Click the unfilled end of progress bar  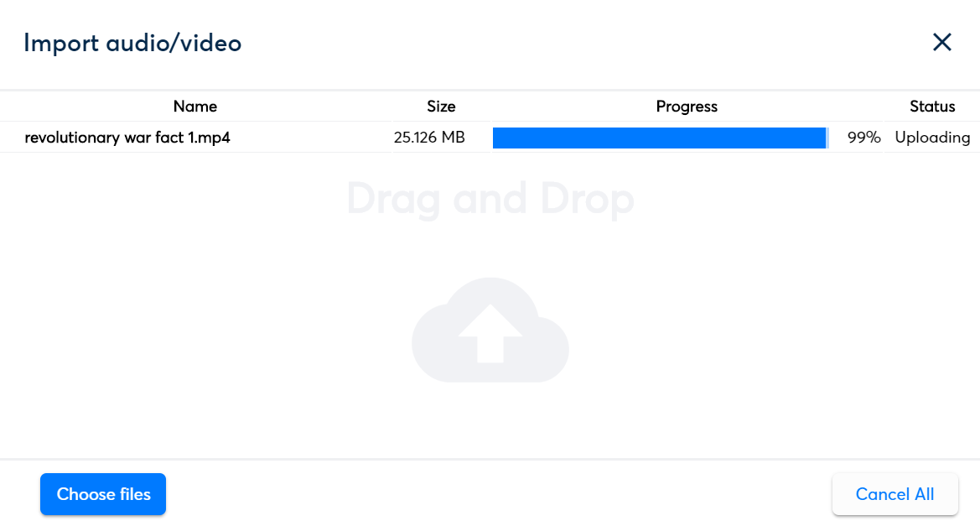coord(827,138)
